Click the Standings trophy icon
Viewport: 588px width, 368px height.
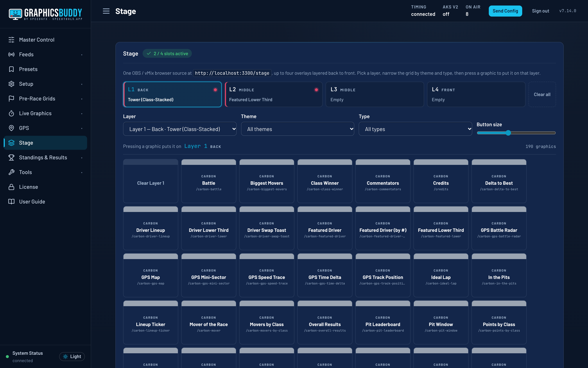11,158
